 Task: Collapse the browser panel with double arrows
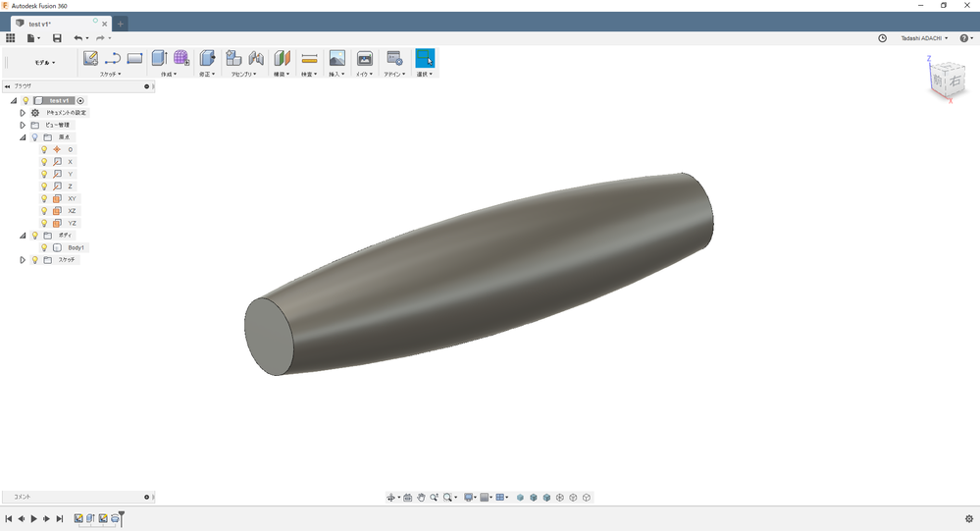[x=8, y=86]
